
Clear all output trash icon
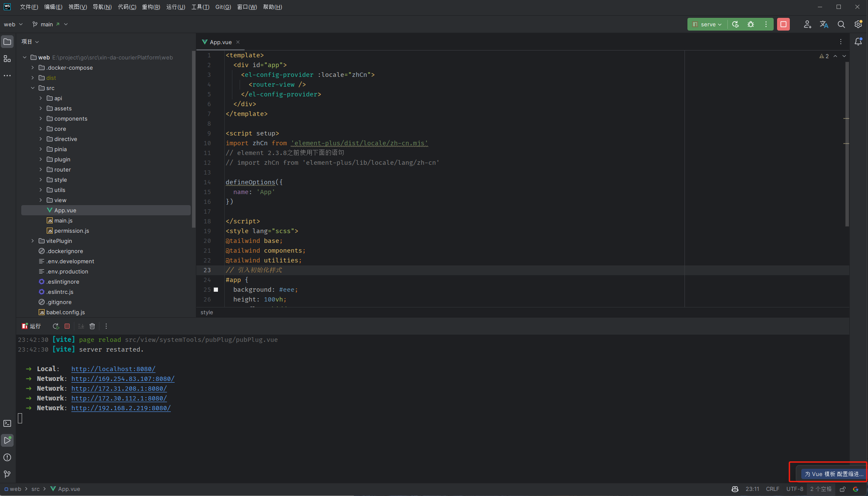[x=92, y=326]
